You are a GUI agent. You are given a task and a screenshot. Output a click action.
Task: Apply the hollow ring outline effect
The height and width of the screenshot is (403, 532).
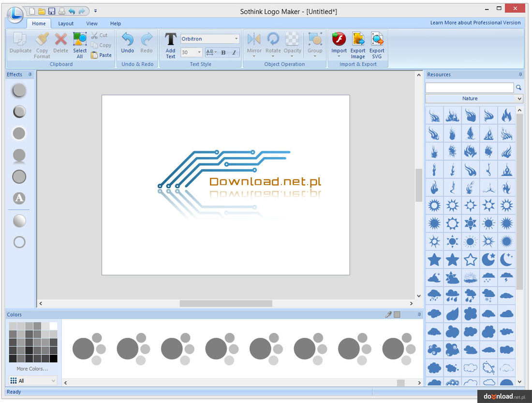[x=19, y=242]
